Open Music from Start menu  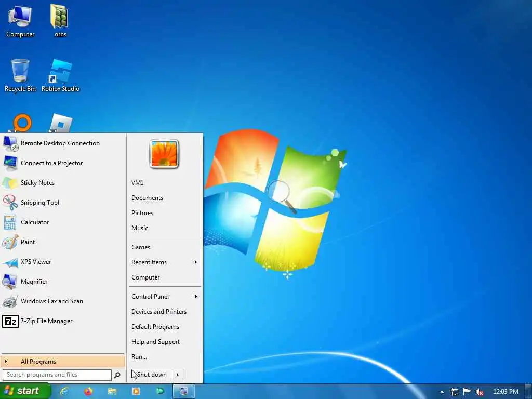pos(139,228)
